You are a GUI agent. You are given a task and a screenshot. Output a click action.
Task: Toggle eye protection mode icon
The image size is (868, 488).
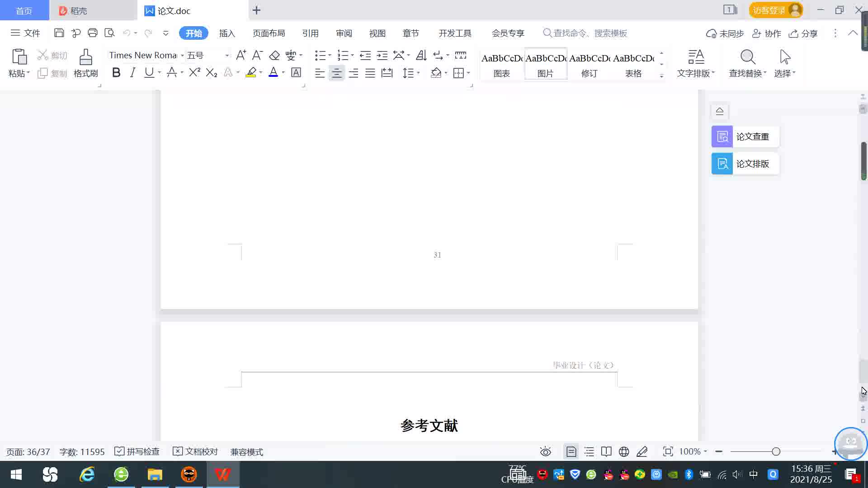click(x=546, y=452)
